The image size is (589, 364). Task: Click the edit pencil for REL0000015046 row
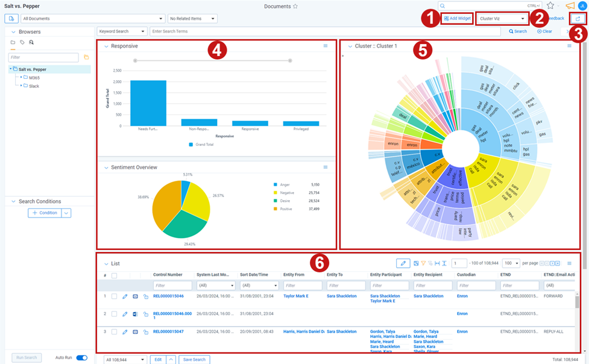[x=125, y=297]
